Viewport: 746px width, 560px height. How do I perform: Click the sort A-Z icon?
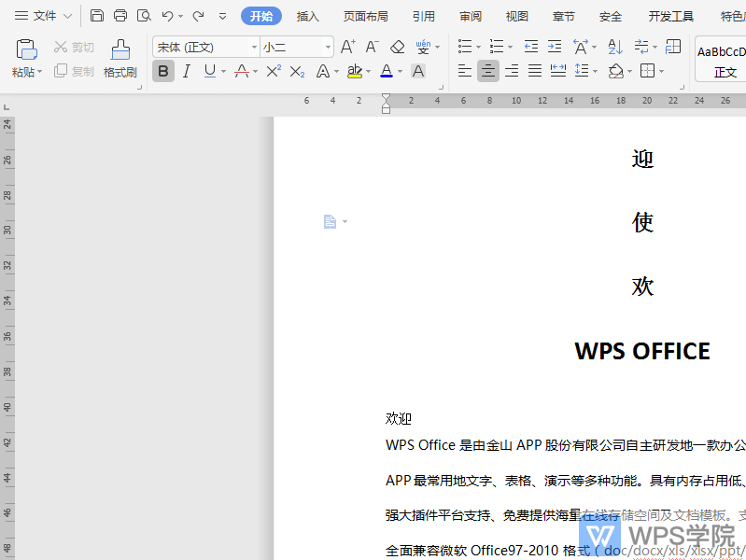615,47
